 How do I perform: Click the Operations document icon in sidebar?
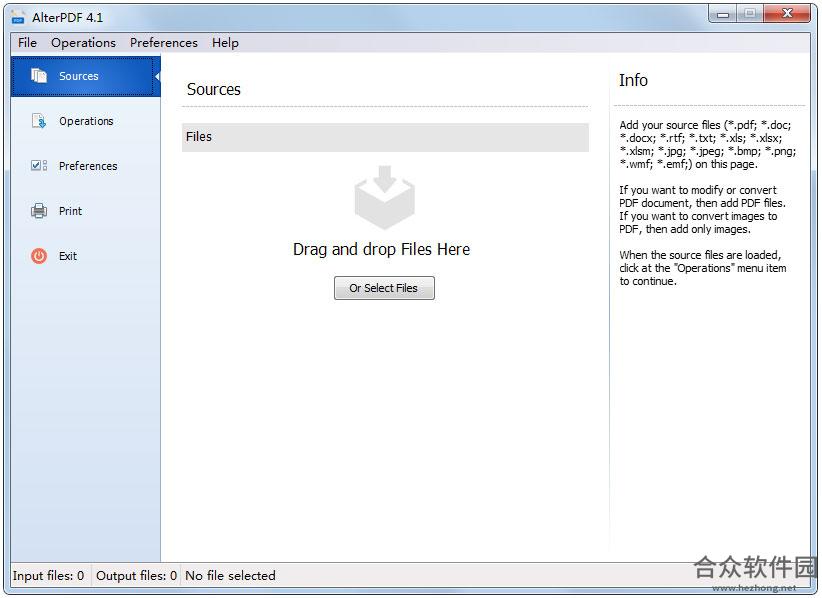(x=39, y=121)
